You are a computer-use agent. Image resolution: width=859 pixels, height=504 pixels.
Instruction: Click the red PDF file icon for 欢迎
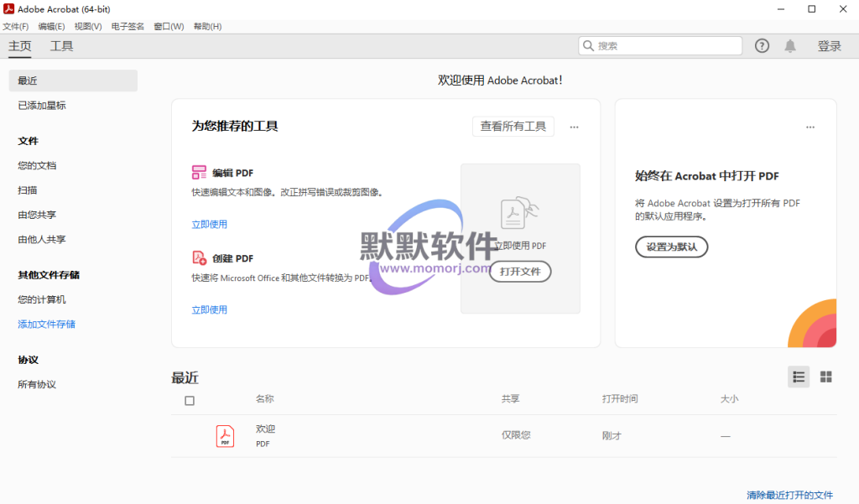225,436
